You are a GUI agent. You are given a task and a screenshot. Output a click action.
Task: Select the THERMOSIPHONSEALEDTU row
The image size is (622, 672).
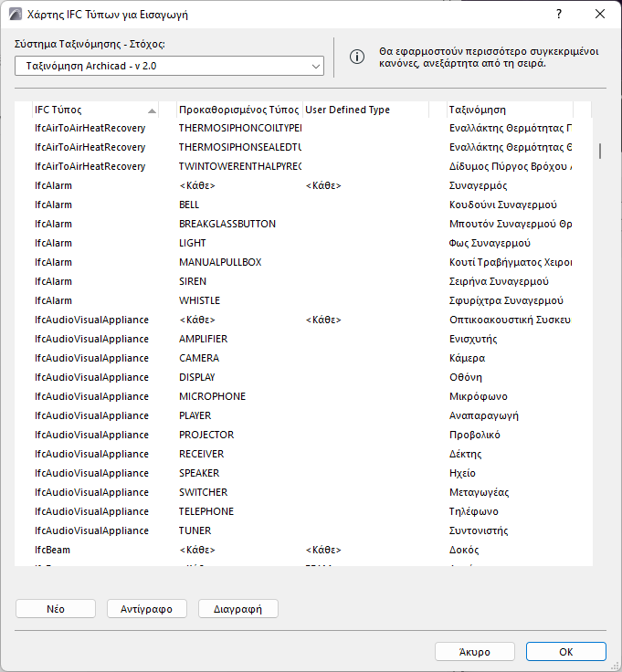[303, 147]
